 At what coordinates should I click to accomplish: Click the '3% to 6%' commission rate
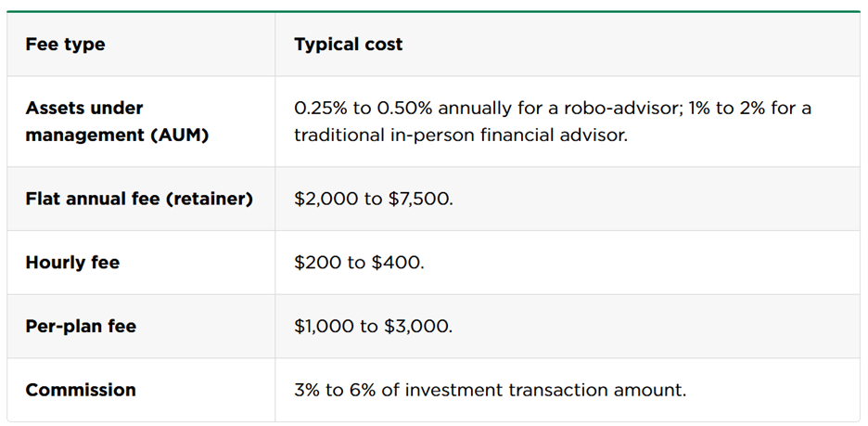pyautogui.click(x=335, y=390)
